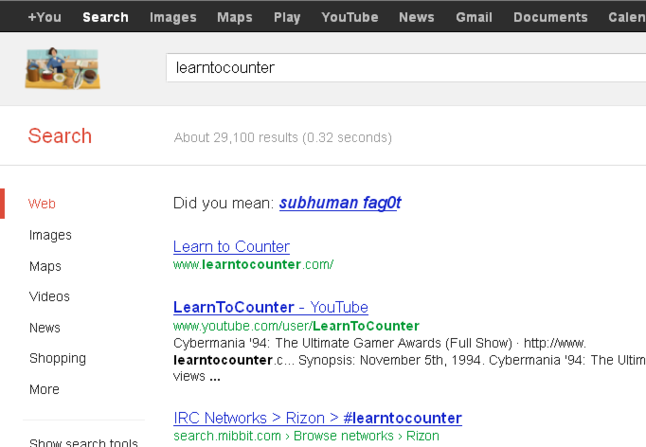Image resolution: width=646 pixels, height=447 pixels.
Task: Click the search.mibbit.com breadcrumb URL
Action: (307, 436)
